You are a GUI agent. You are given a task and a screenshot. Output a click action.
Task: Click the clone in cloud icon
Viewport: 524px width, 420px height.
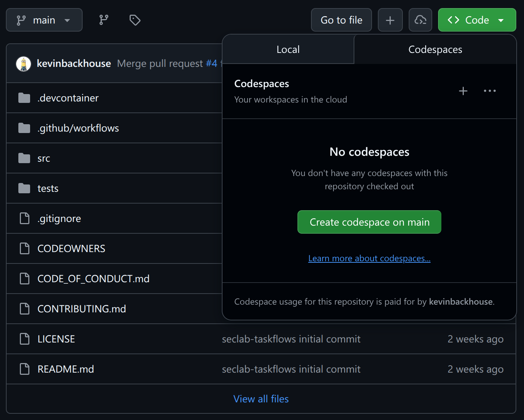(x=420, y=20)
